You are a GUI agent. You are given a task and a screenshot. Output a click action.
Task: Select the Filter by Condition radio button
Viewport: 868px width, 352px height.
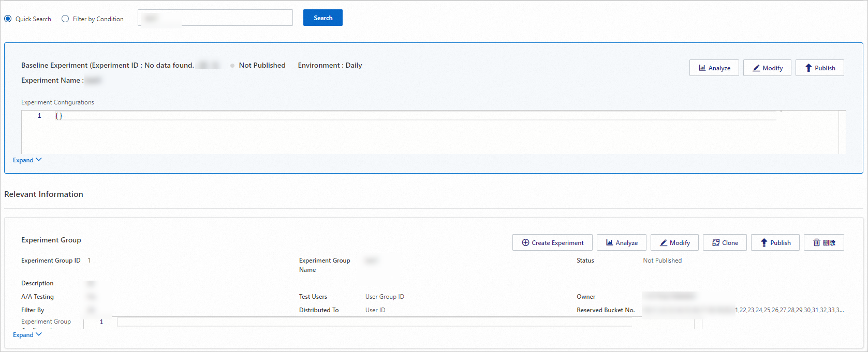65,19
